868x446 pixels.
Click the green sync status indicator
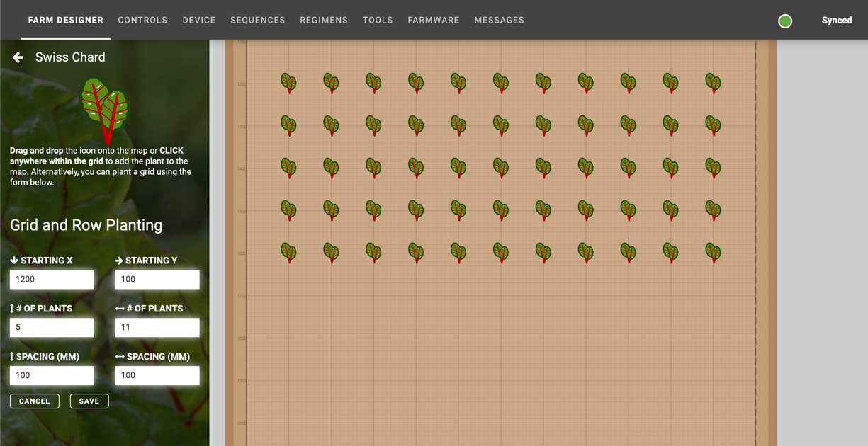pyautogui.click(x=784, y=21)
